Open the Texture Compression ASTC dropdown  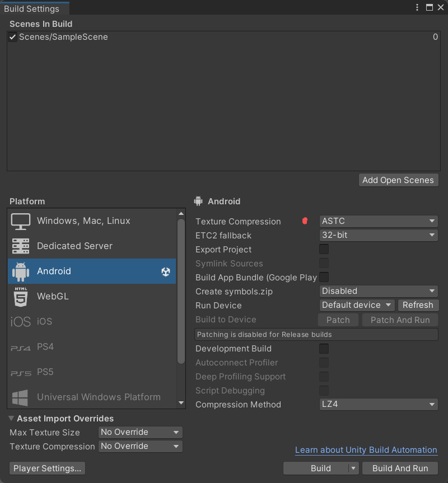[379, 221]
